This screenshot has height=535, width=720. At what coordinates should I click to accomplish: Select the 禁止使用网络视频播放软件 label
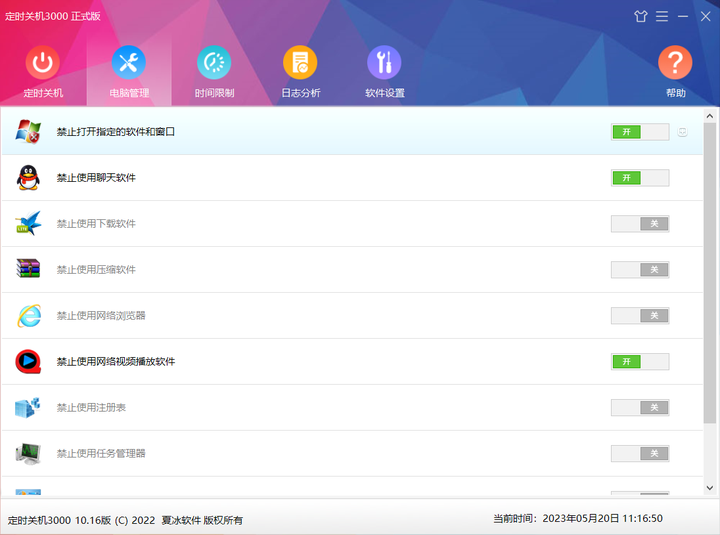116,361
